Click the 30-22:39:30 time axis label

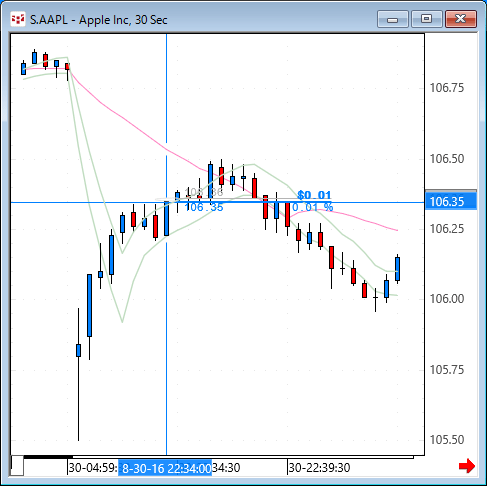point(319,468)
